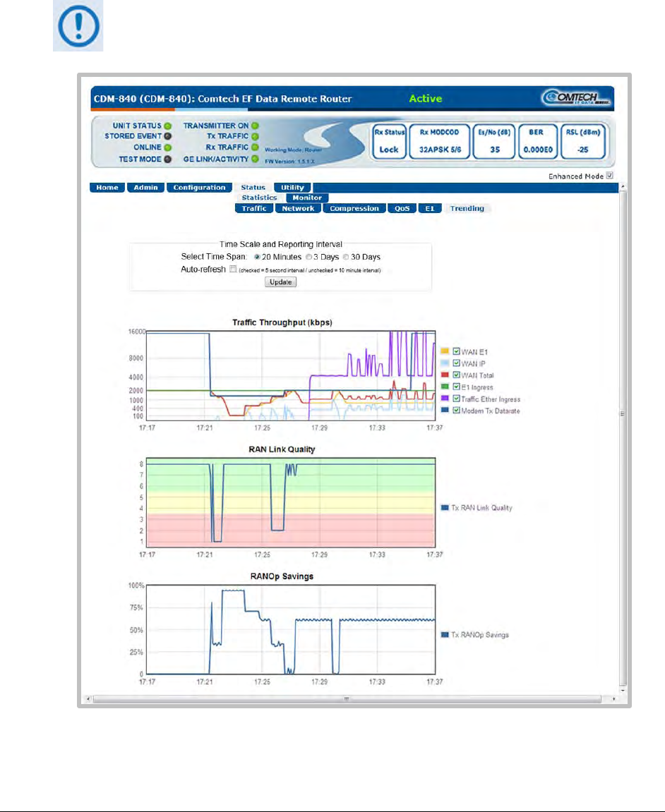Click the Tx RAN Link Quality swatch
This screenshot has height=812, width=665.
445,507
